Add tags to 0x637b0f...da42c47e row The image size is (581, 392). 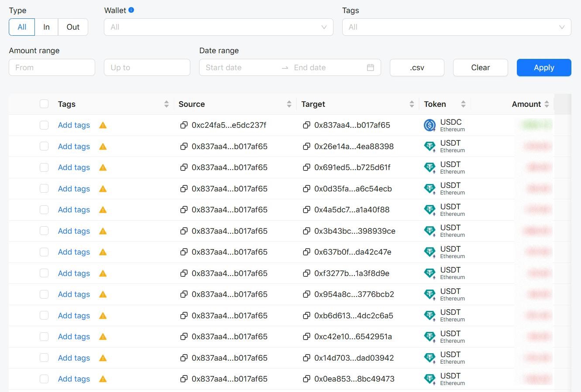[x=74, y=252]
